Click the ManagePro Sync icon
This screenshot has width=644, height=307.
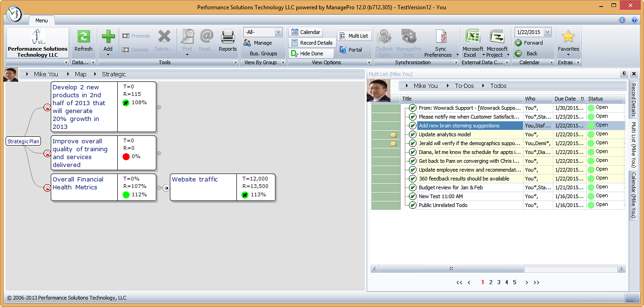tap(409, 37)
